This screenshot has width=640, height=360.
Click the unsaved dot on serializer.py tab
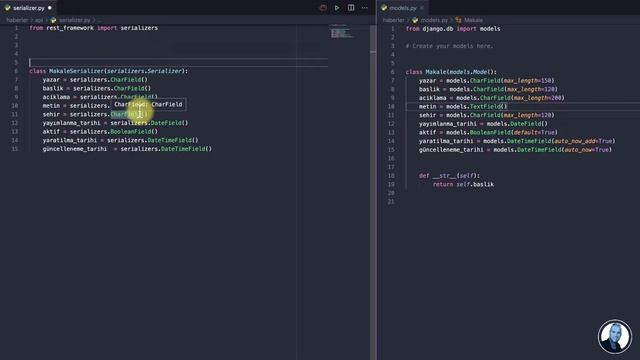click(x=50, y=8)
